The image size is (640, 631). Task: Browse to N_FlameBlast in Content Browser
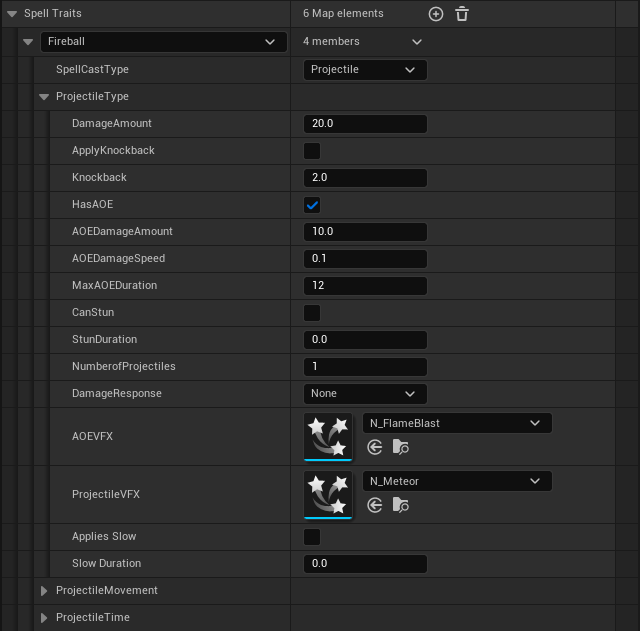click(400, 447)
